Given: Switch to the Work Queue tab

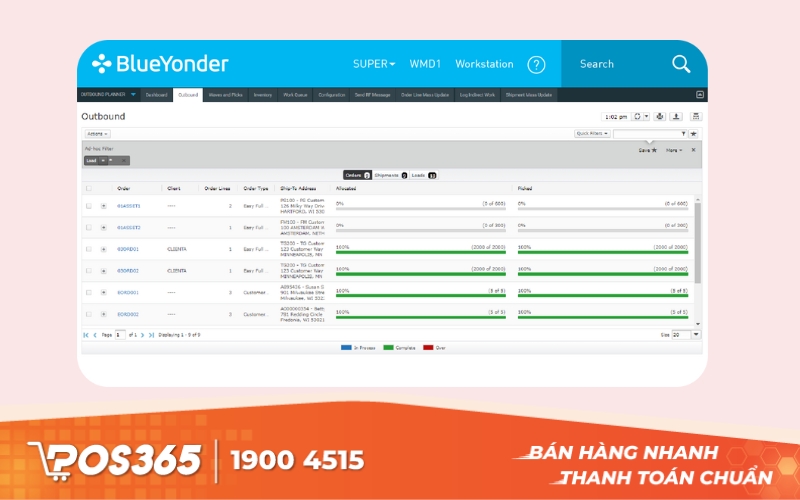Looking at the screenshot, I should pyautogui.click(x=295, y=95).
